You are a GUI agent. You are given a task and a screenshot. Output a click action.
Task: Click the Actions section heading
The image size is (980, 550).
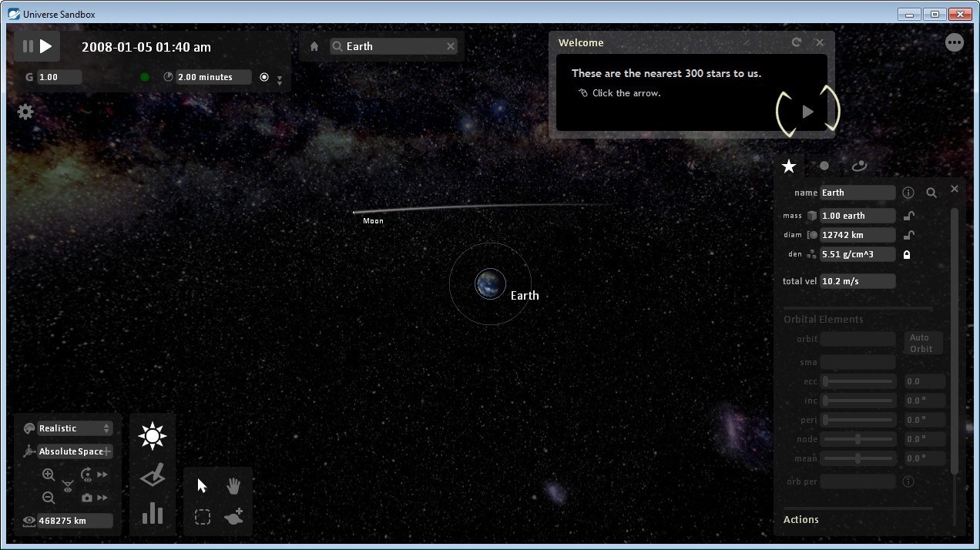point(801,519)
